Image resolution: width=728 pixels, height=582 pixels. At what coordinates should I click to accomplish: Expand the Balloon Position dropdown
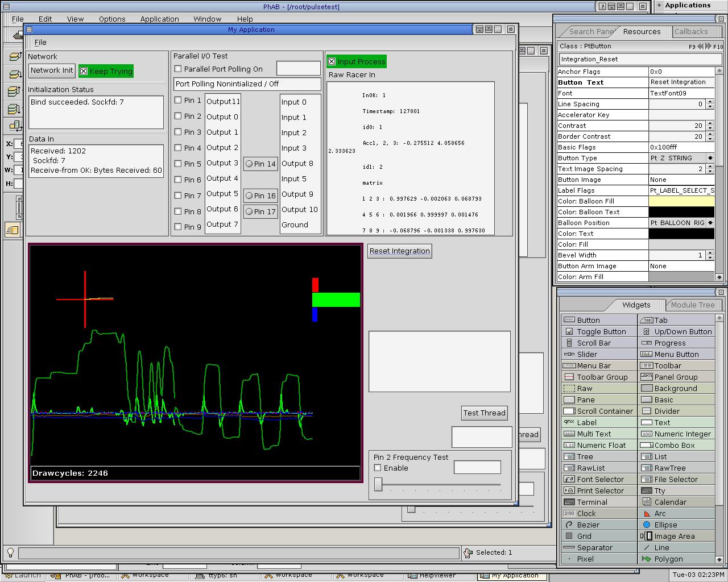point(710,223)
